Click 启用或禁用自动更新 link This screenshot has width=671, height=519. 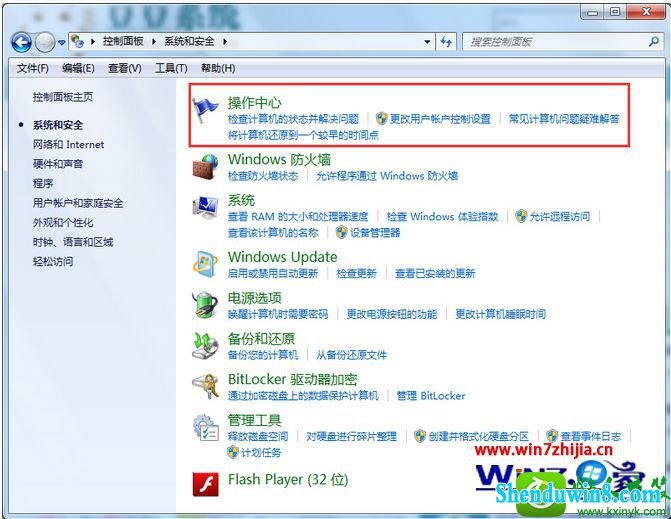(273, 273)
